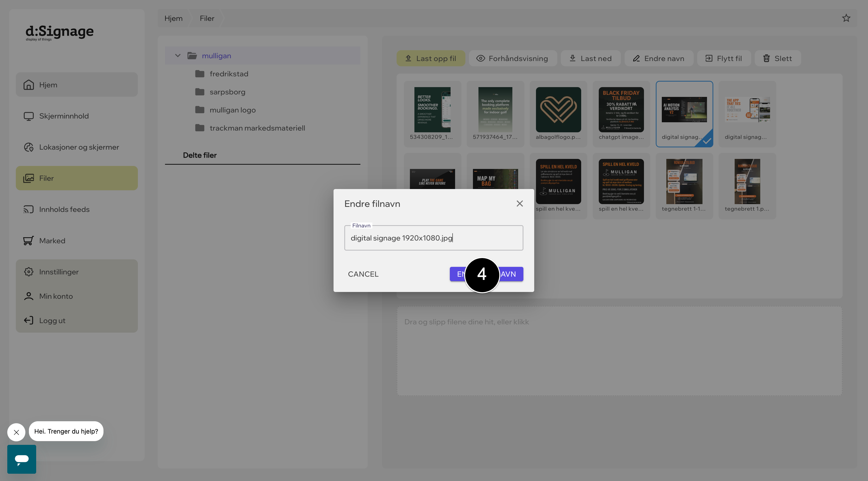
Task: Select Filer in the sidebar
Action: (77, 178)
